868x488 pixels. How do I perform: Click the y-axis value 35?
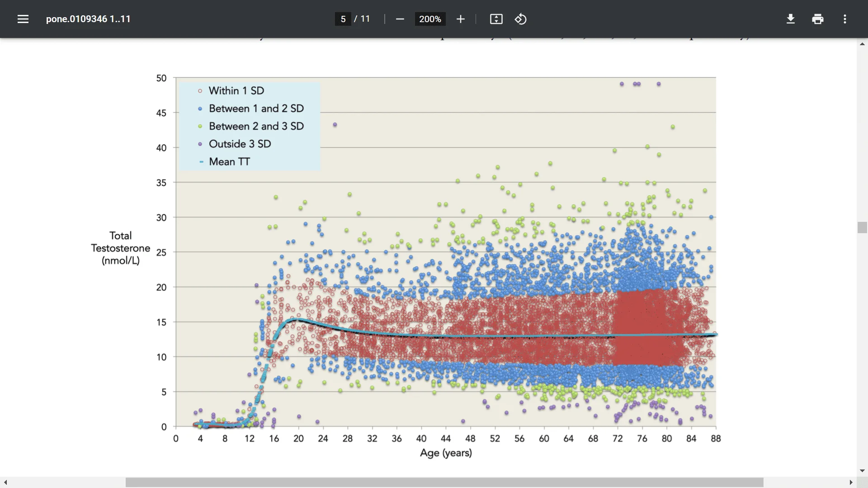161,183
